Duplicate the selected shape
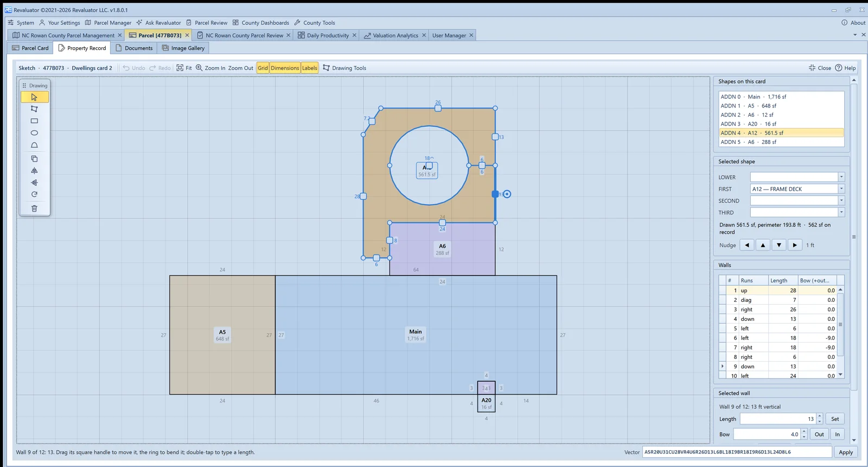868x467 pixels. click(34, 159)
